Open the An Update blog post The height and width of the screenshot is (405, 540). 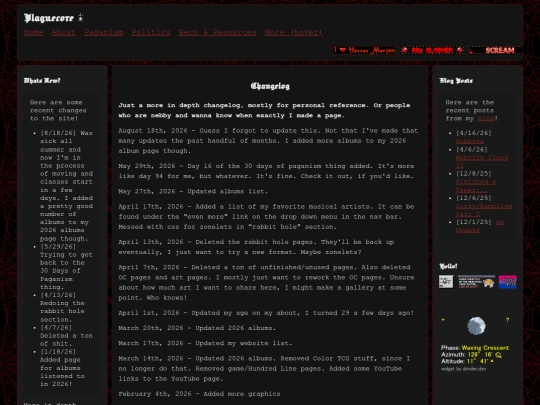pos(480,226)
